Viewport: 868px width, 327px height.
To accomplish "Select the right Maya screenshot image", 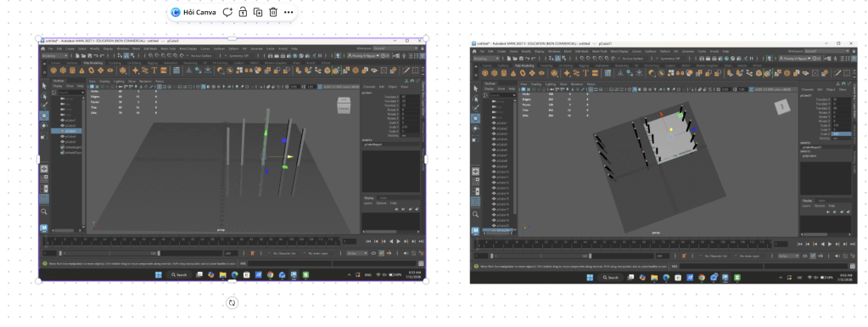I will 664,162.
